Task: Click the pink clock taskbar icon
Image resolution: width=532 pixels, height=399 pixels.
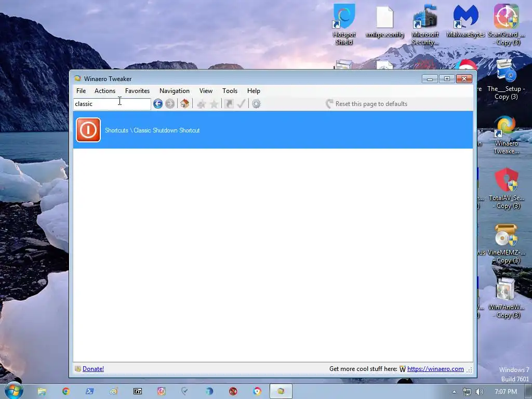Action: click(x=162, y=392)
